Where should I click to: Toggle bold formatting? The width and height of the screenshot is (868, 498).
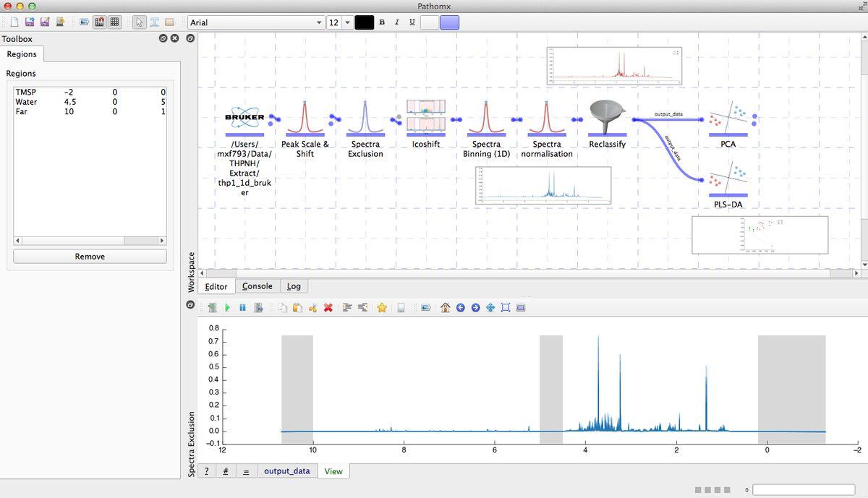click(382, 22)
